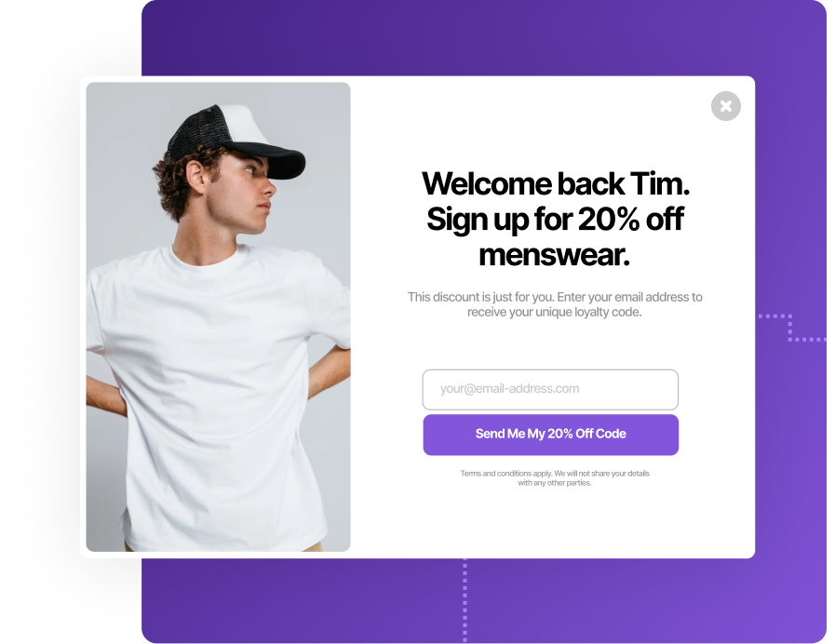This screenshot has height=644, width=835.
Task: Click the model's white t-shirt
Action: coord(219,394)
